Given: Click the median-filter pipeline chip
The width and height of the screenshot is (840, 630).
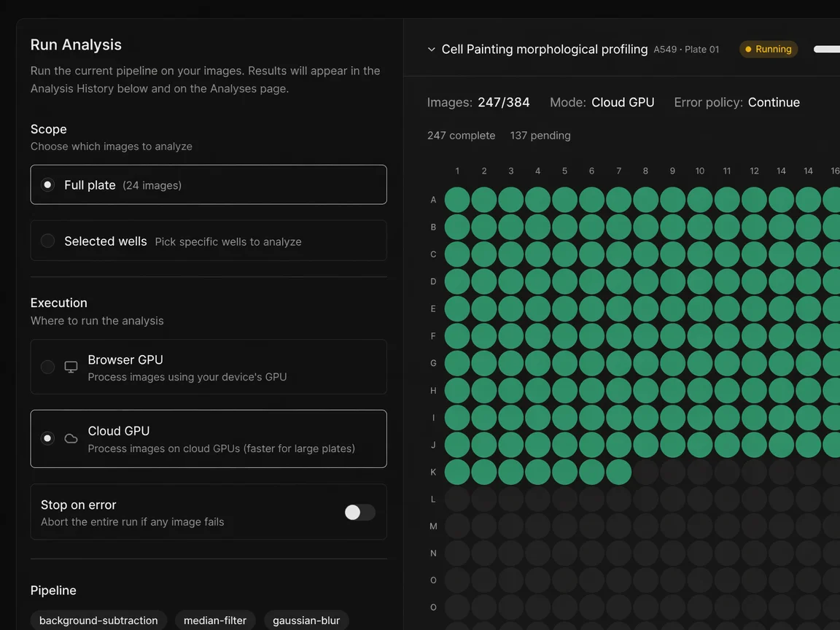Looking at the screenshot, I should coord(215,621).
